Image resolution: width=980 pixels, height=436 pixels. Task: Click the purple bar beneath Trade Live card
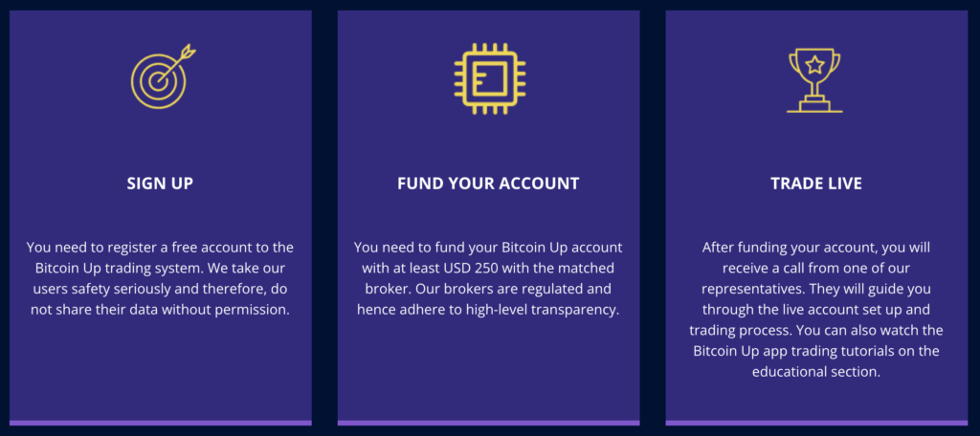816,423
